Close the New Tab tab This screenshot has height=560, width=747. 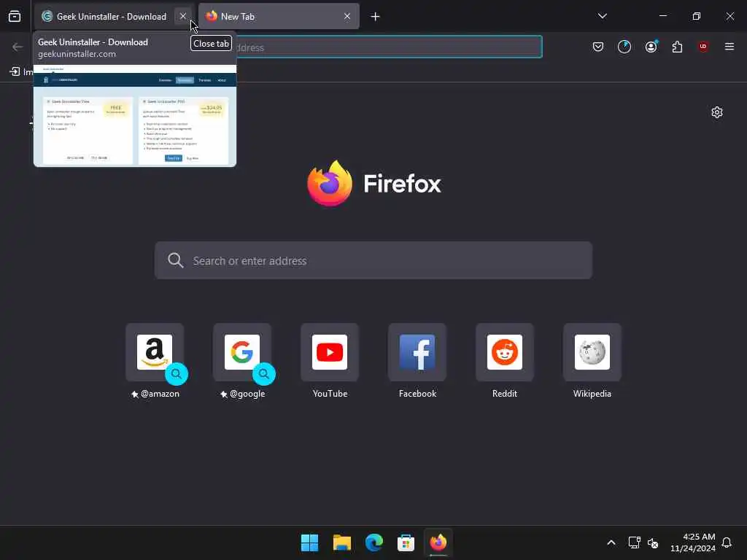coord(347,16)
